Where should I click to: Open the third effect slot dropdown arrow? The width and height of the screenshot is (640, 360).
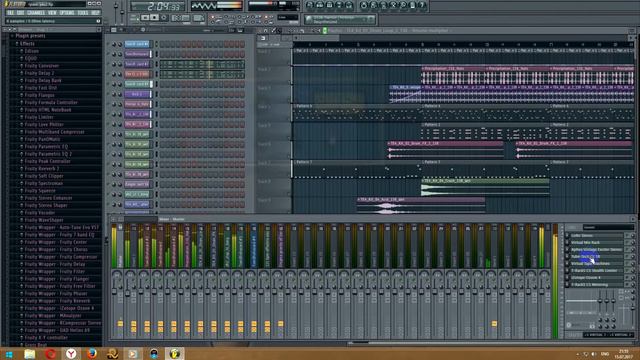627,249
